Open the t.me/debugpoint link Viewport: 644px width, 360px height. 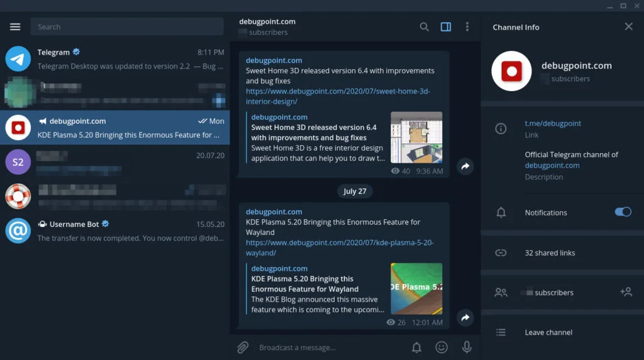[553, 124]
